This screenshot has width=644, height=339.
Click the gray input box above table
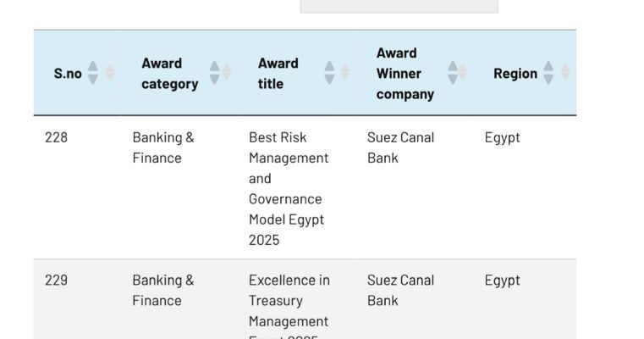(x=399, y=5)
